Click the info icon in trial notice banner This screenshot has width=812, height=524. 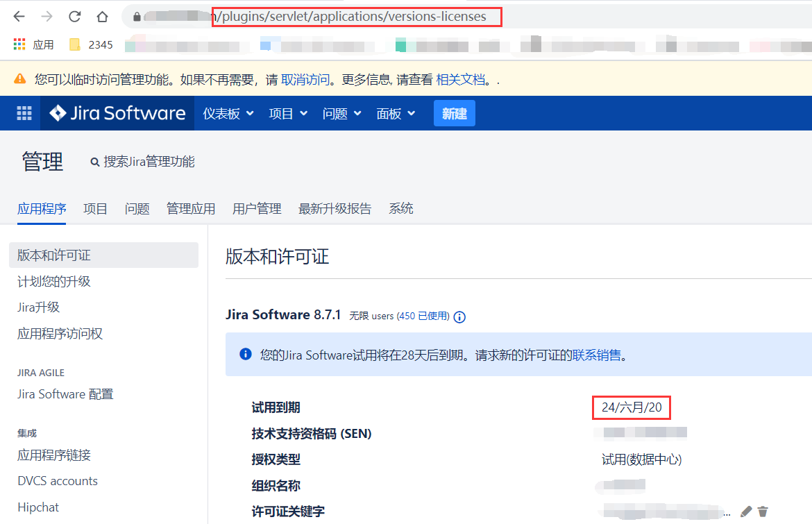244,354
